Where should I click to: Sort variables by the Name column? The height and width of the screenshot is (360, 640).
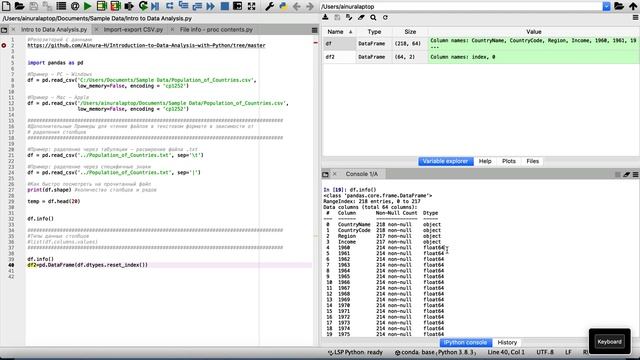coord(339,32)
